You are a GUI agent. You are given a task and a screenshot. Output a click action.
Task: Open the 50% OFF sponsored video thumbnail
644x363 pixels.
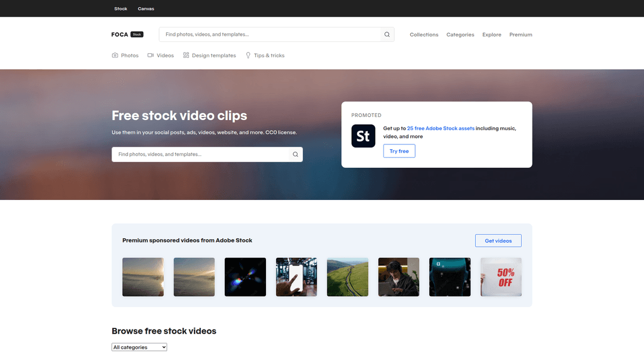[501, 277]
